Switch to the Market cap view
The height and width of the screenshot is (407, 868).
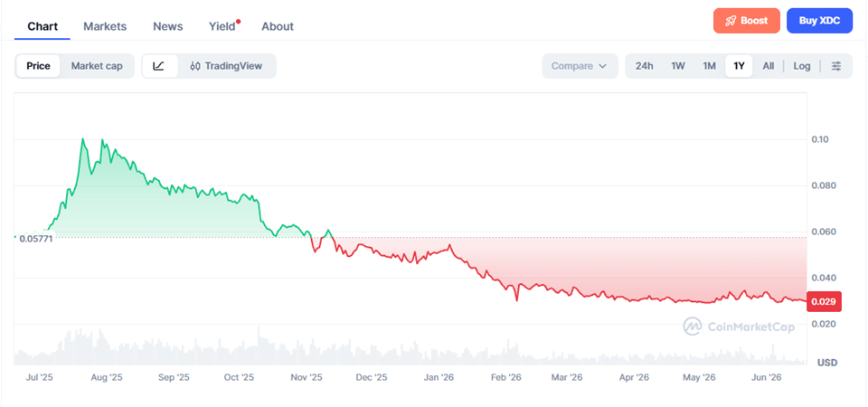pos(97,66)
